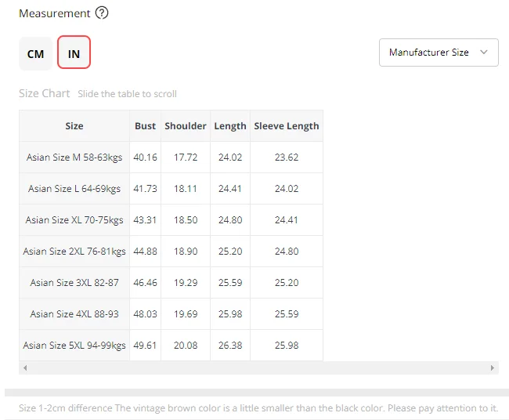509x420 pixels.
Task: Click the 'Slide the table to scroll' hint
Action: (127, 94)
